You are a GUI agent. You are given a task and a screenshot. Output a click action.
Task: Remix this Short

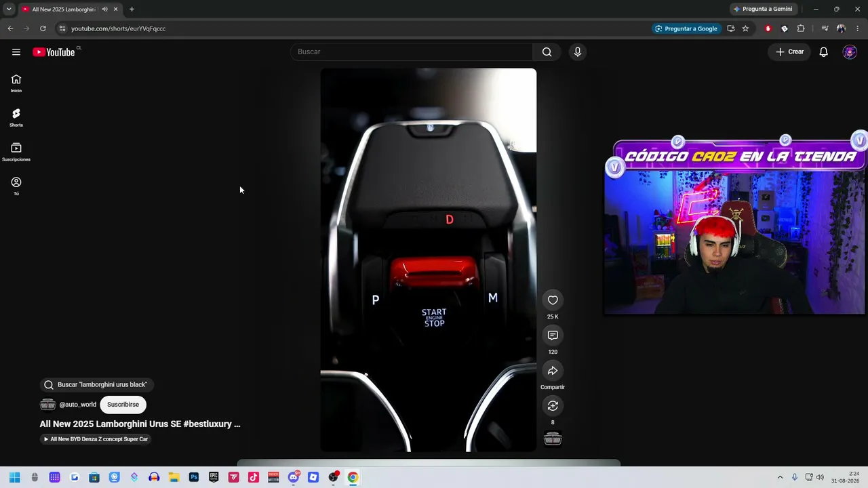553,406
